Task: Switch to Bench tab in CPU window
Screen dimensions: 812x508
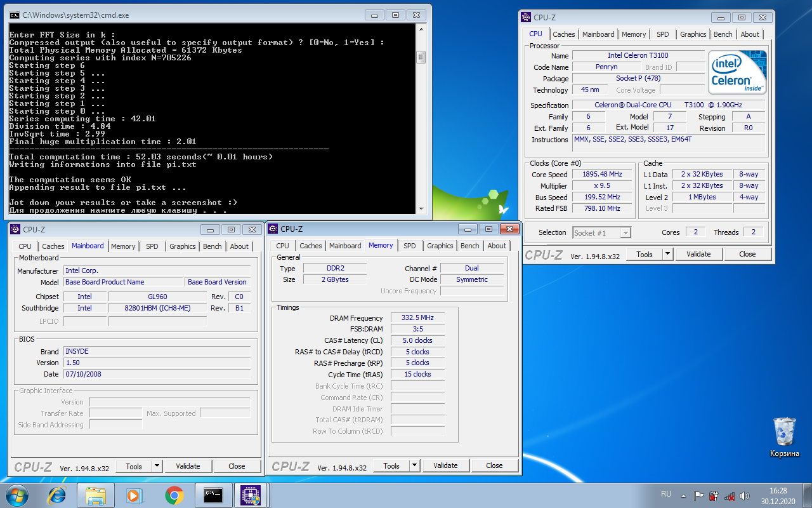Action: (x=723, y=34)
